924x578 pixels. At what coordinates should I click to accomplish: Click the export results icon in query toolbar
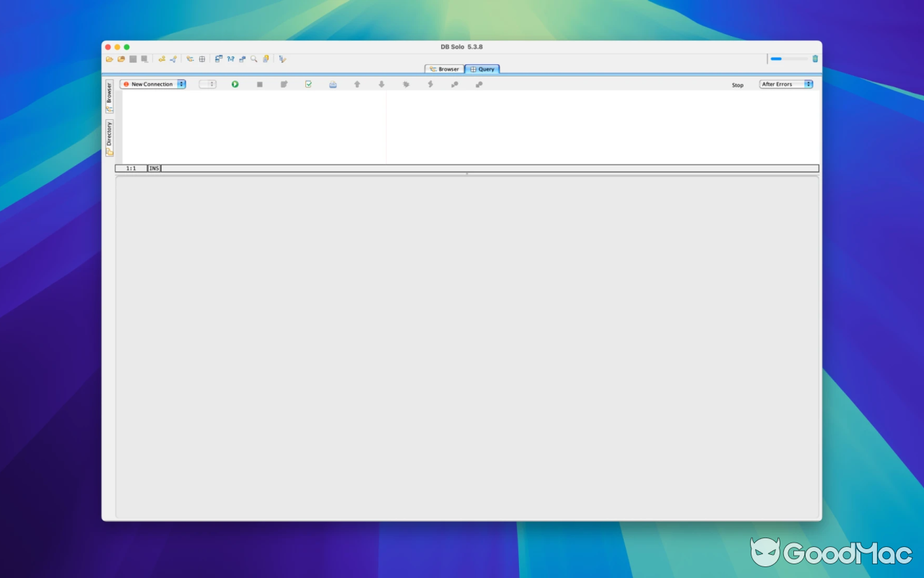click(x=333, y=84)
